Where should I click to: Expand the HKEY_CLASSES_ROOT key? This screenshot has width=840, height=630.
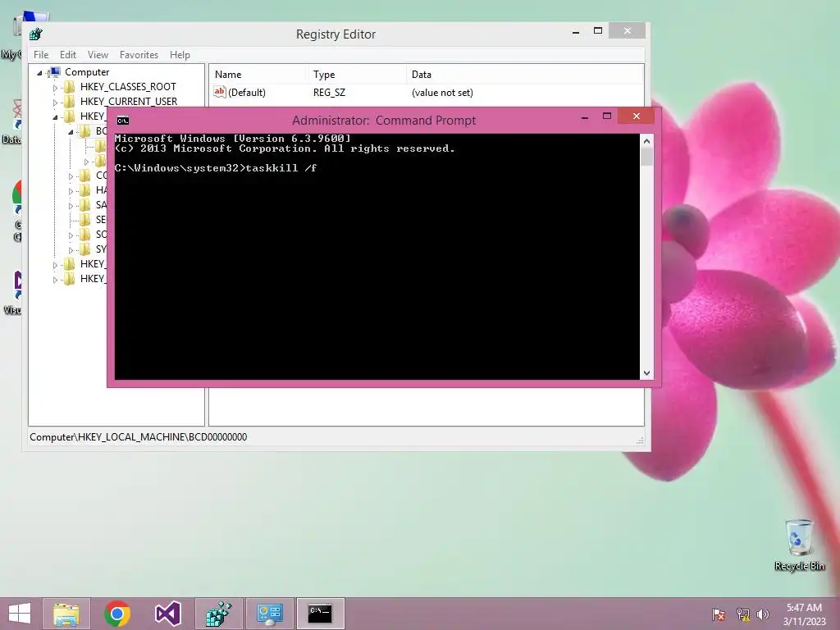pyautogui.click(x=55, y=87)
